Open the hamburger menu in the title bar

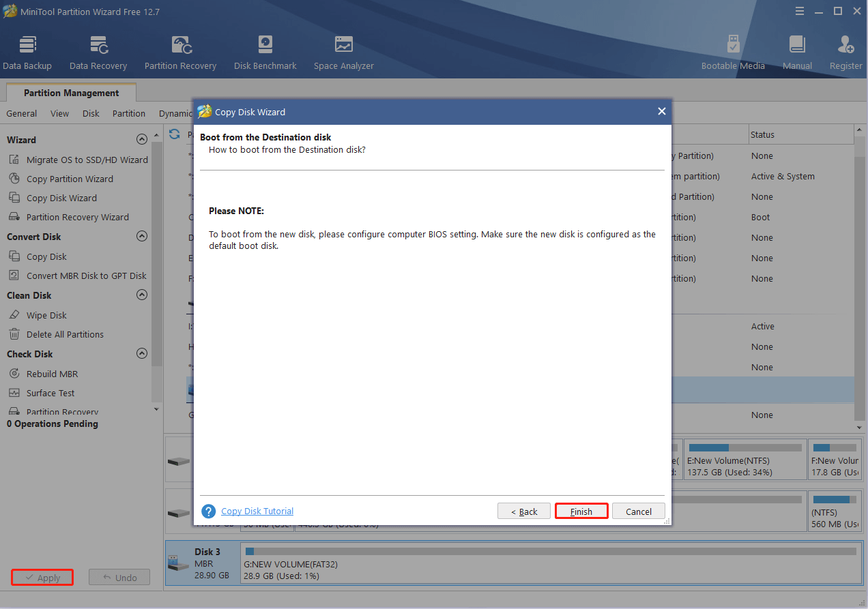tap(800, 11)
